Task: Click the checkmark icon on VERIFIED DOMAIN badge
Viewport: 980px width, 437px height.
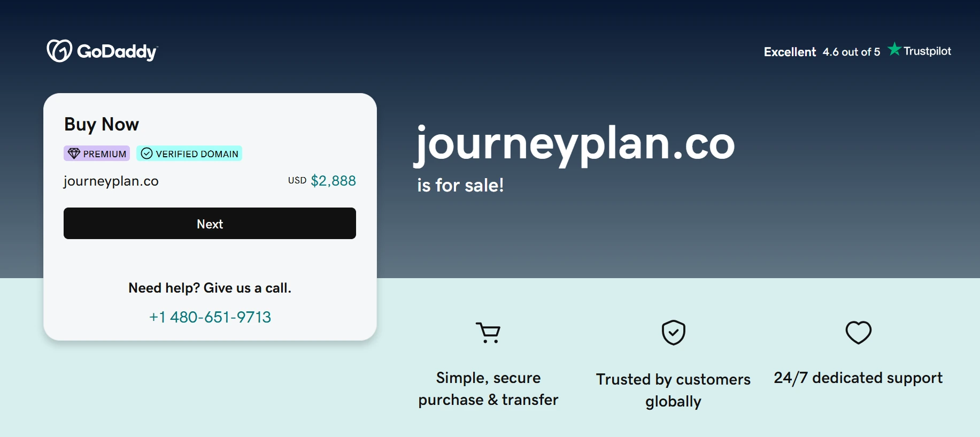Action: coord(148,154)
